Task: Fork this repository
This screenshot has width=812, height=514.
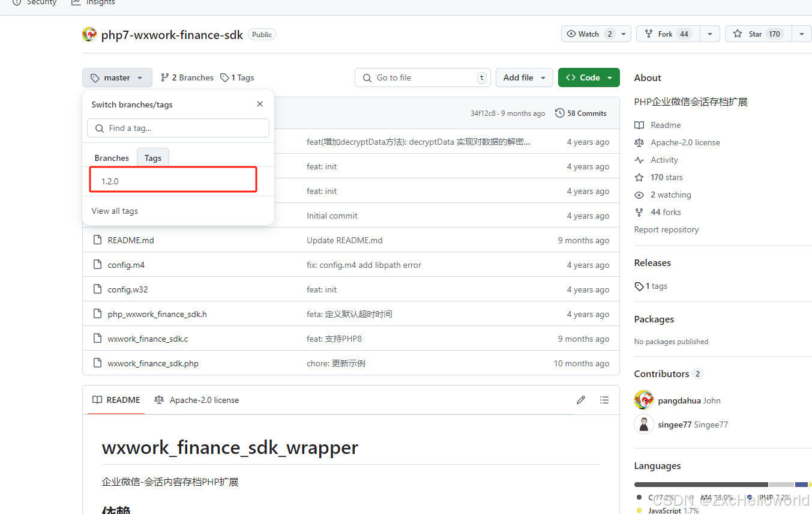Action: point(668,34)
